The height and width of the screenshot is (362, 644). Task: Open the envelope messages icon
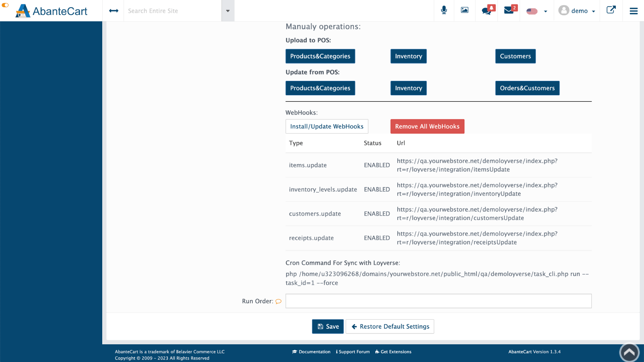tap(509, 10)
